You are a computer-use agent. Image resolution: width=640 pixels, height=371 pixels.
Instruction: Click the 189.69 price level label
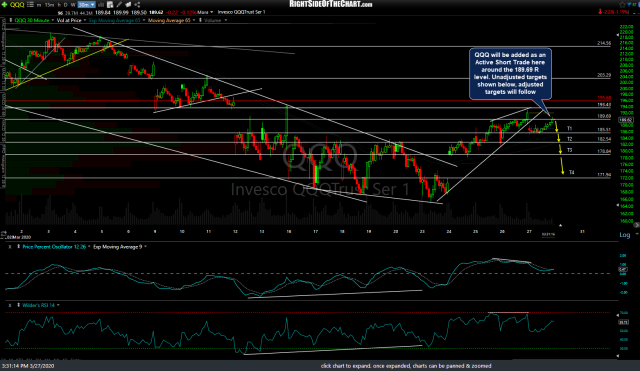click(604, 116)
